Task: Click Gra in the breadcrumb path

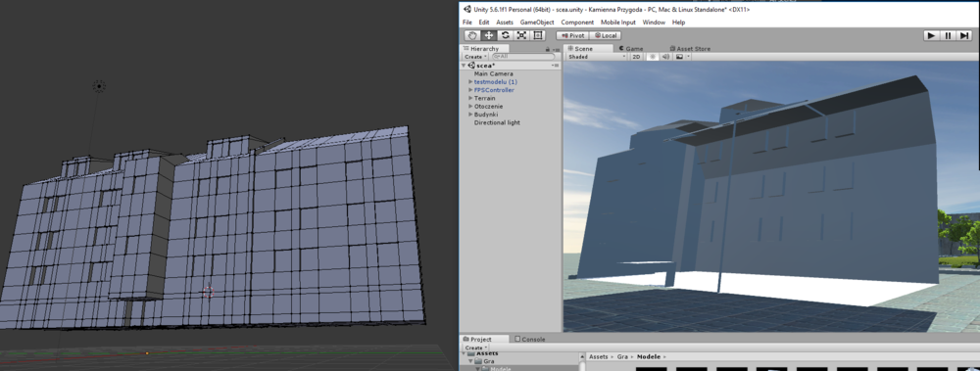Action: point(622,356)
